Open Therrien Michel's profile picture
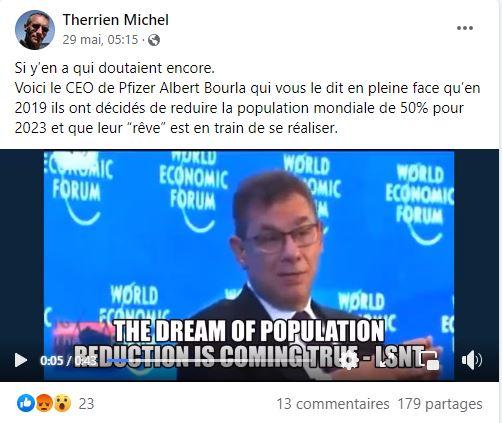This screenshot has width=502, height=423. [x=35, y=30]
